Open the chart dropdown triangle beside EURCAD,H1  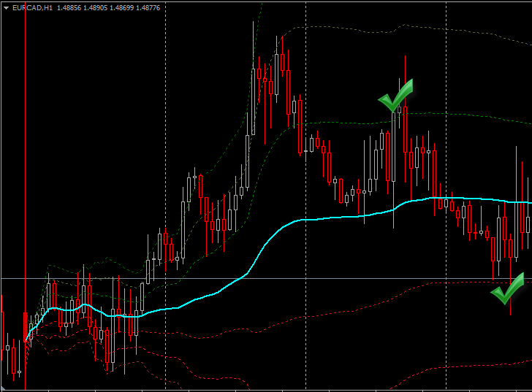coord(6,8)
